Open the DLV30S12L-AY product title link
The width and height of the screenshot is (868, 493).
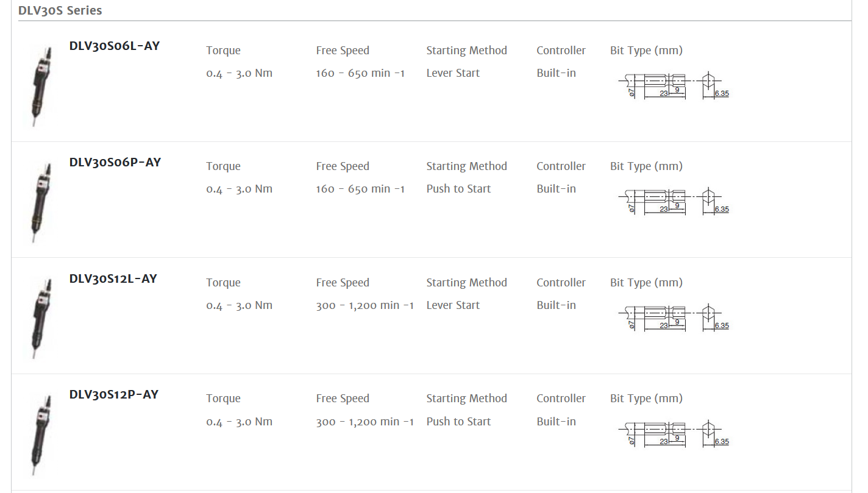pos(113,278)
